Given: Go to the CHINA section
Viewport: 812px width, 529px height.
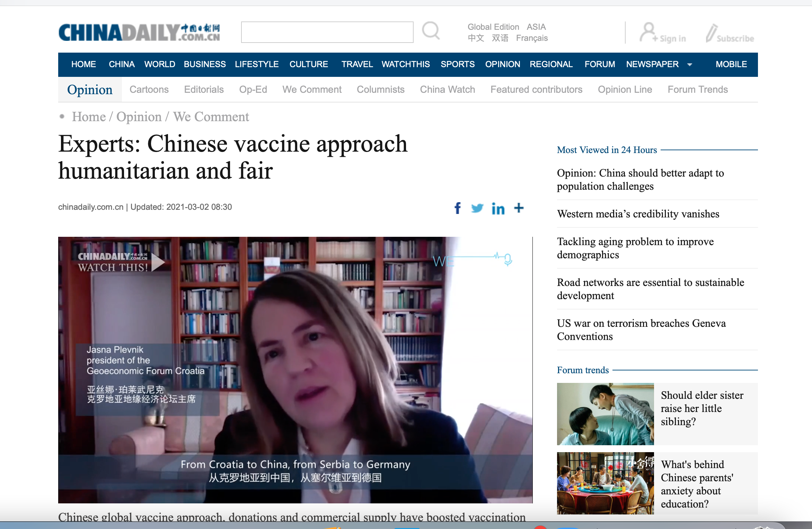Looking at the screenshot, I should (122, 64).
